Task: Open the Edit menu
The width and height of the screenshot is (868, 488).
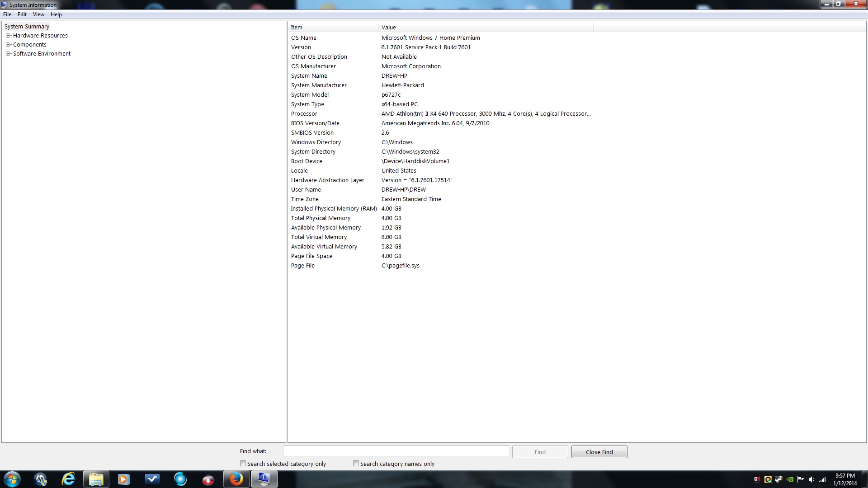Action: (22, 14)
